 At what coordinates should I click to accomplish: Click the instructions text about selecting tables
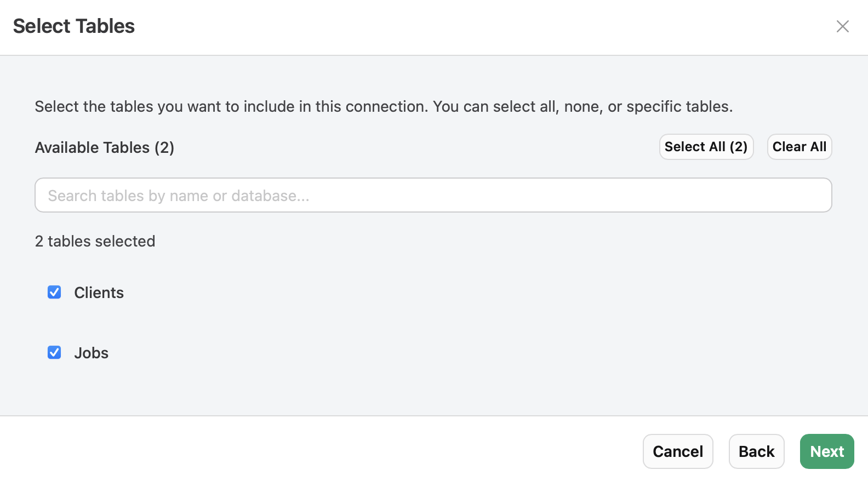point(384,106)
